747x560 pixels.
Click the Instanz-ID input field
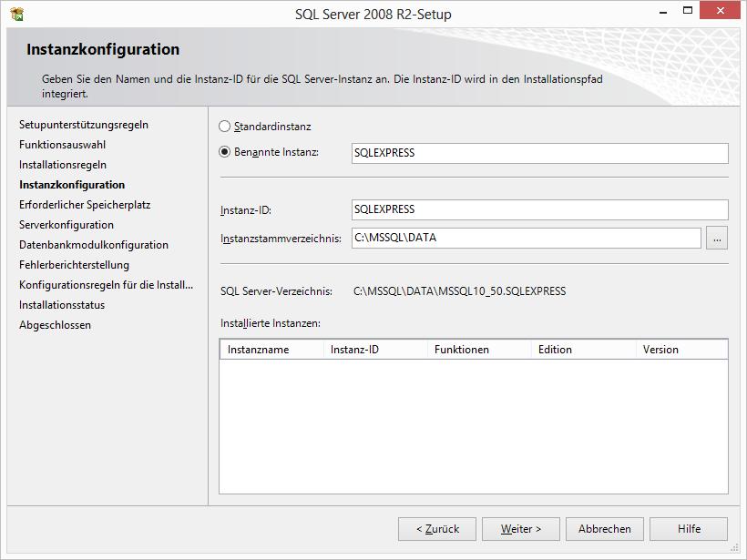pyautogui.click(x=540, y=209)
